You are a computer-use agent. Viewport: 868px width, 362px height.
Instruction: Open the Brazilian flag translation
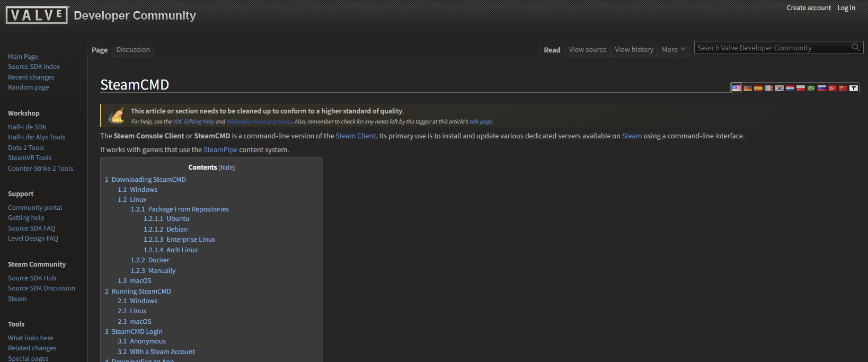811,88
